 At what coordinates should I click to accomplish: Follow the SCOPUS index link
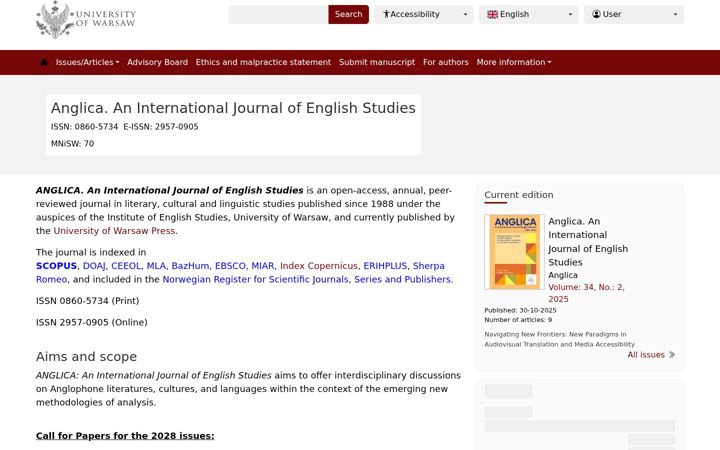coord(56,266)
